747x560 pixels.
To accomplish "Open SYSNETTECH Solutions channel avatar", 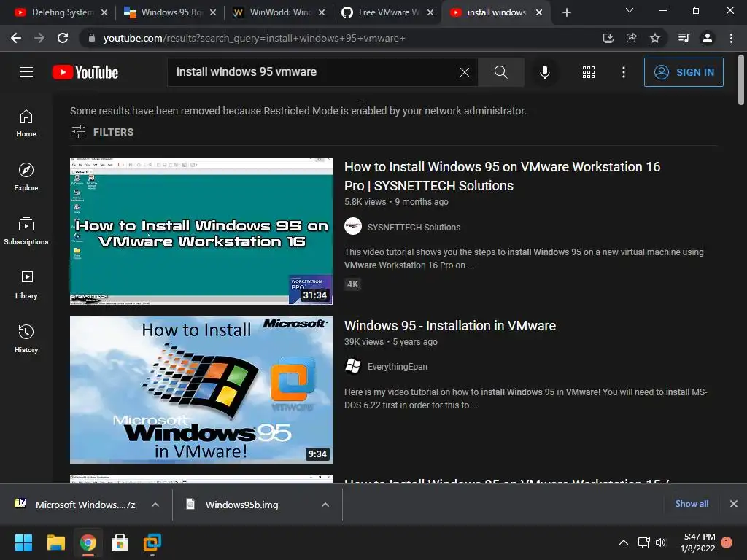I will coord(353,226).
